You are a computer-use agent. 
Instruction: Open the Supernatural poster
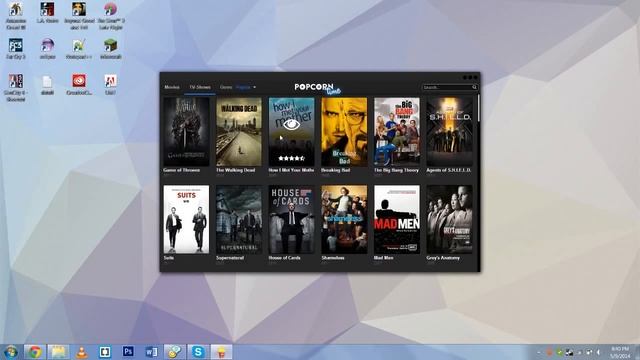point(239,220)
